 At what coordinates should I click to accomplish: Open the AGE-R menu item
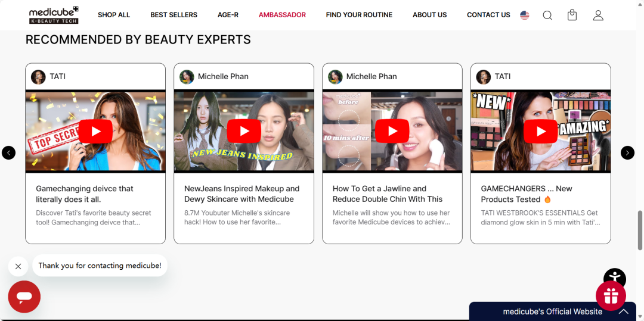tap(228, 15)
